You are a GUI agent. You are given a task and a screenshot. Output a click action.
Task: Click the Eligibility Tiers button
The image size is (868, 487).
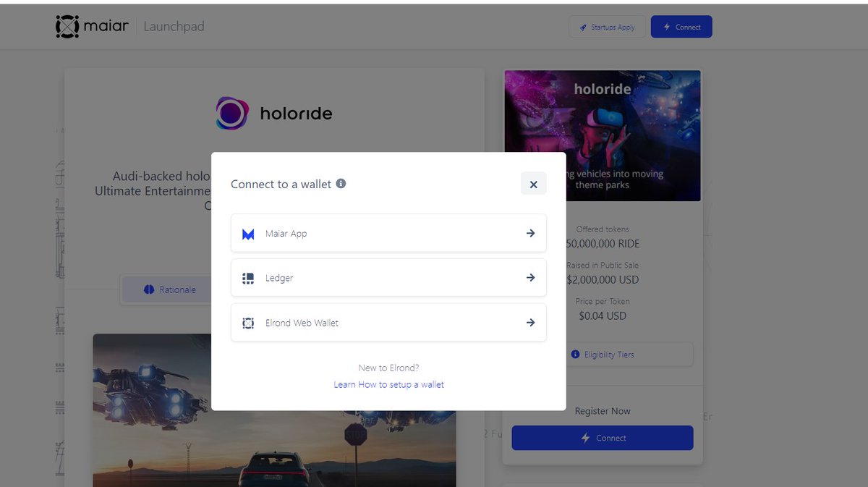point(602,355)
